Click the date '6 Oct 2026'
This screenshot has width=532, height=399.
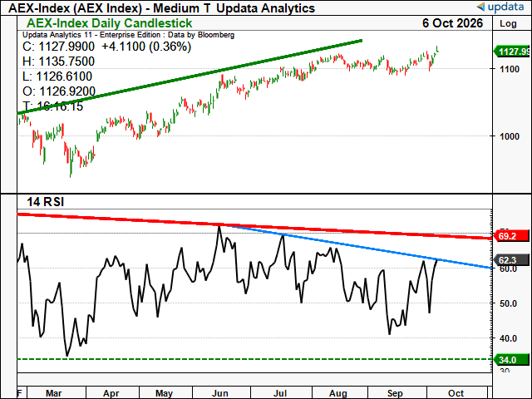point(452,23)
